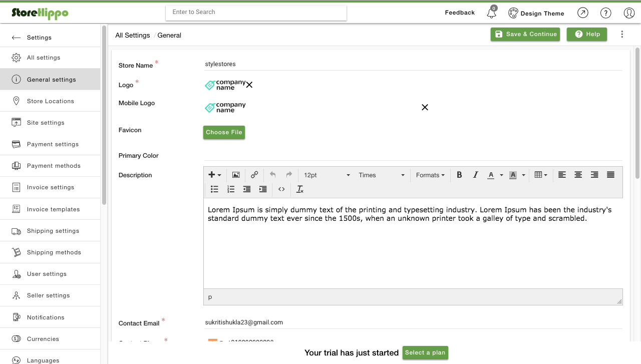Open Design Theme
Image resolution: width=641 pixels, height=364 pixels.
[536, 13]
